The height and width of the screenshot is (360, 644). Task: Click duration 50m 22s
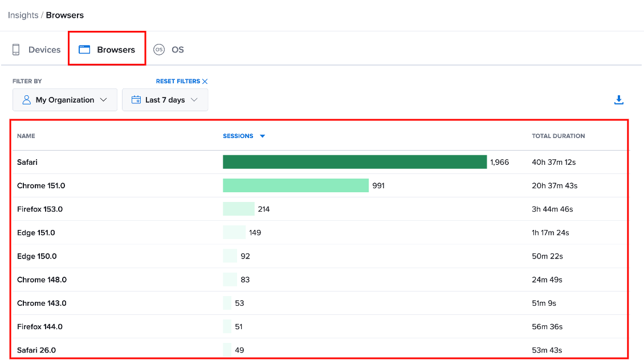pyautogui.click(x=548, y=256)
